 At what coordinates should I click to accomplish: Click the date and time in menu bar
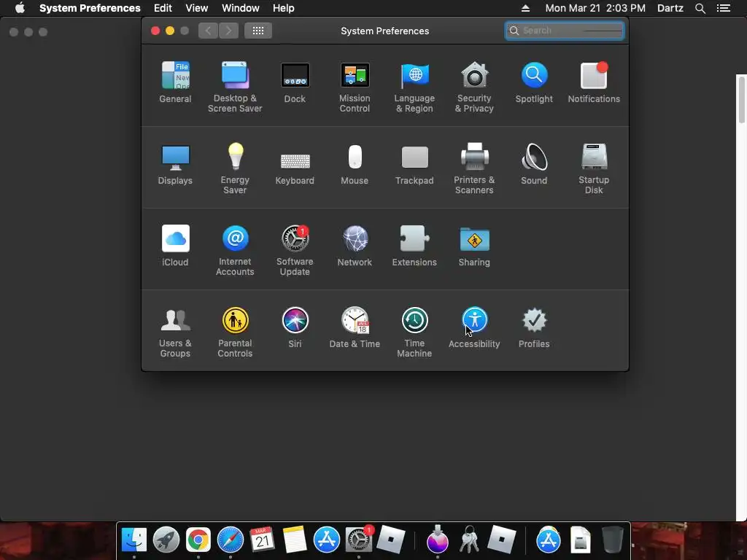(595, 8)
